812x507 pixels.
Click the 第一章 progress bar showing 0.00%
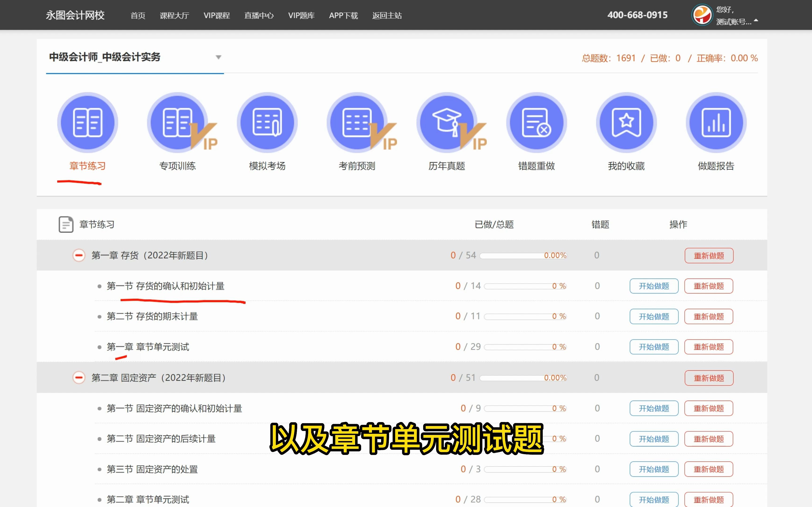(x=523, y=255)
